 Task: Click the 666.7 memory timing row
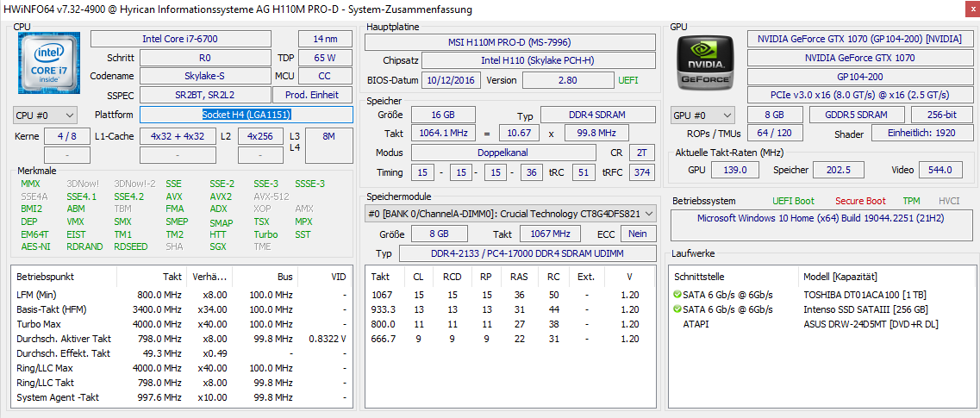tap(509, 339)
